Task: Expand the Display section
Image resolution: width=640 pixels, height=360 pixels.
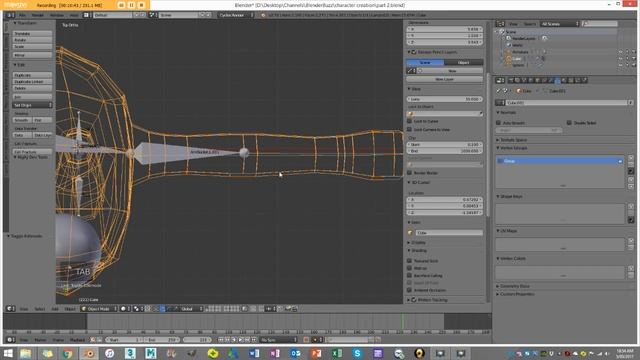Action: tap(416, 242)
